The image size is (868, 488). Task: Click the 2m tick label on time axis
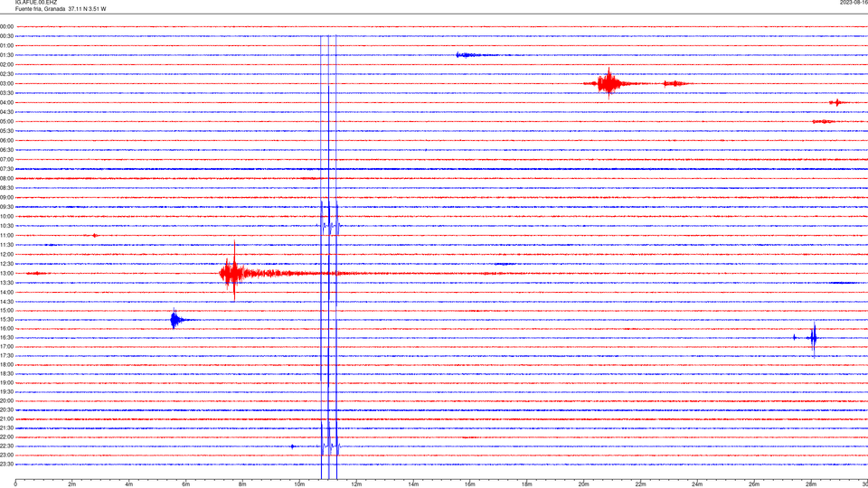tap(72, 484)
